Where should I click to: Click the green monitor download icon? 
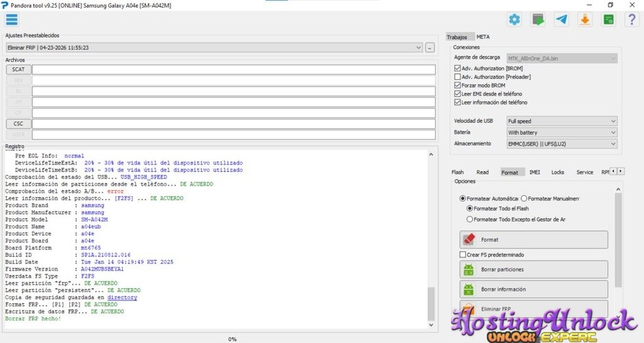(x=538, y=19)
